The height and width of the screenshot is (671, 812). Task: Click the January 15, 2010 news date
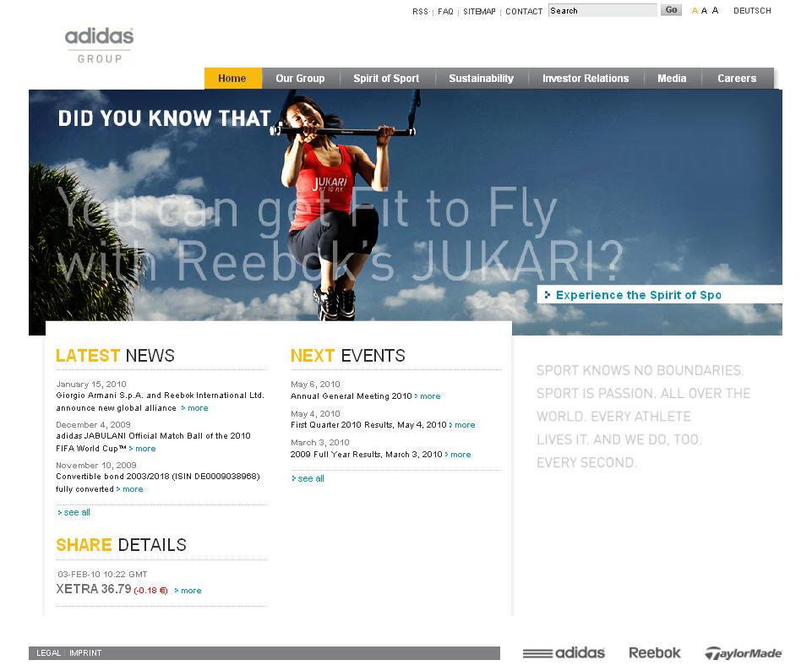pyautogui.click(x=91, y=385)
